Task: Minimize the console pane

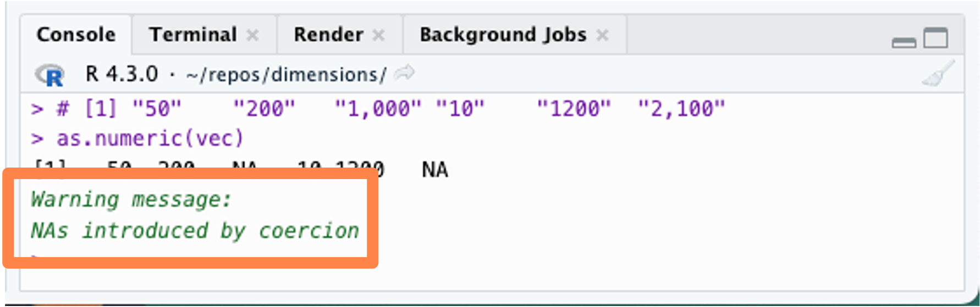Action: pyautogui.click(x=904, y=42)
